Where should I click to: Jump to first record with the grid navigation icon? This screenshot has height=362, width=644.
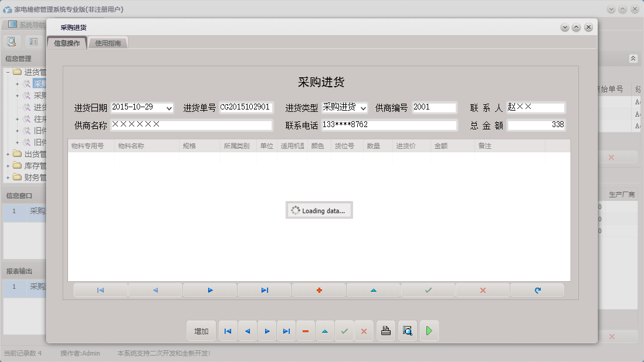pyautogui.click(x=100, y=289)
